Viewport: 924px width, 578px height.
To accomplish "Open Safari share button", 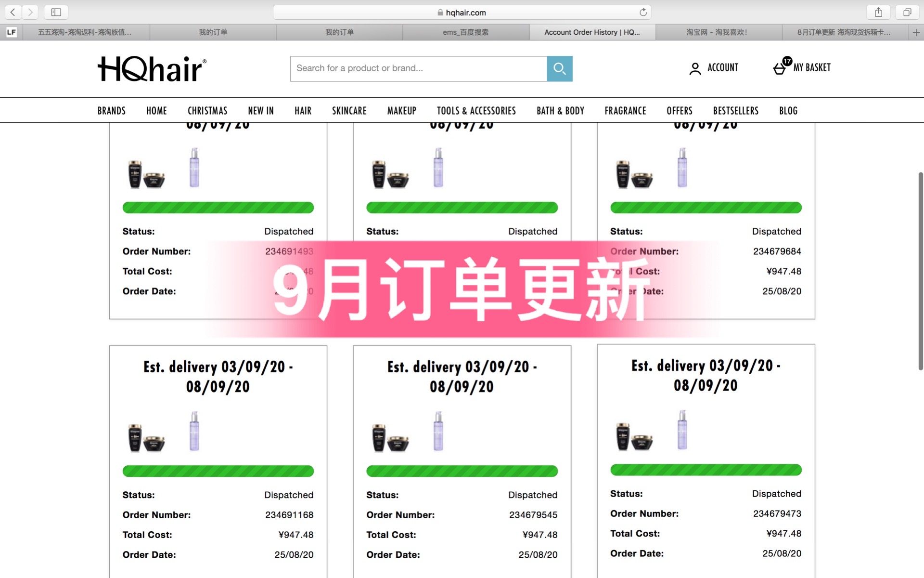I will (x=878, y=12).
